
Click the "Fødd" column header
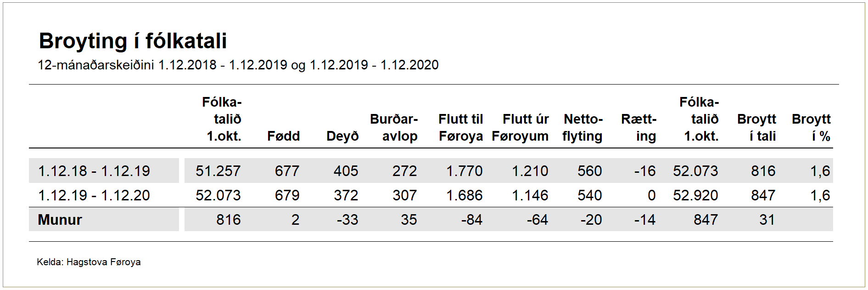(x=283, y=136)
